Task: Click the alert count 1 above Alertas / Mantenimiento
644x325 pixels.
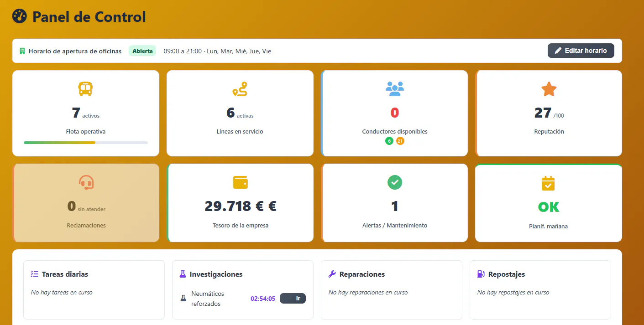Action: [395, 206]
